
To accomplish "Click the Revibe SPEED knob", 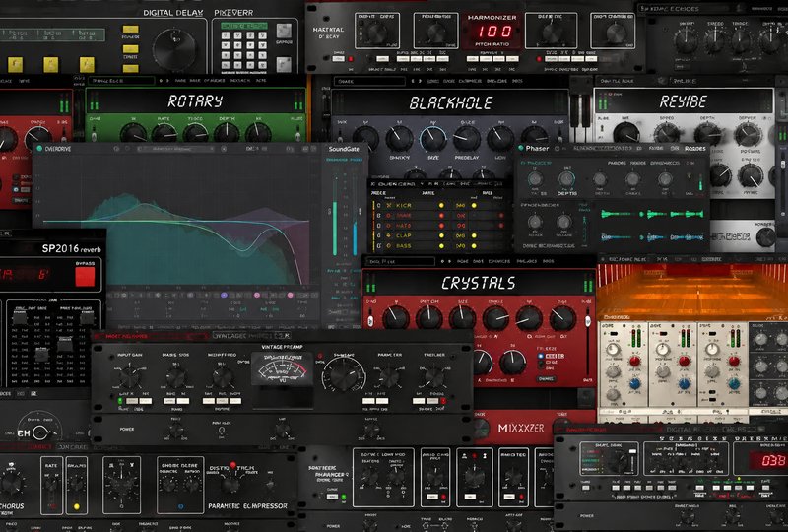I will click(x=667, y=133).
